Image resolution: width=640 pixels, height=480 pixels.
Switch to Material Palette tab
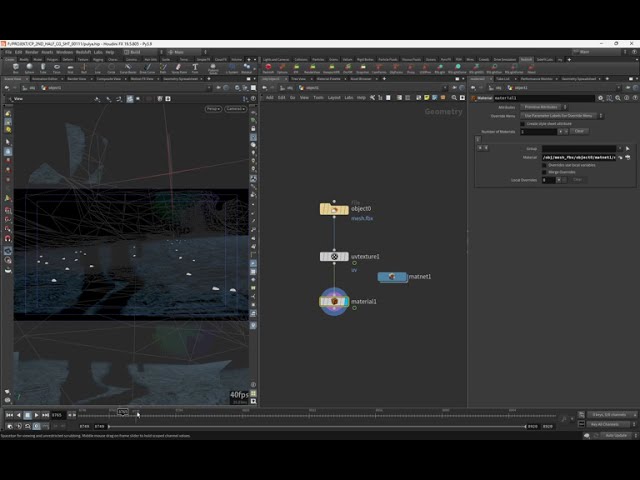pos(329,79)
